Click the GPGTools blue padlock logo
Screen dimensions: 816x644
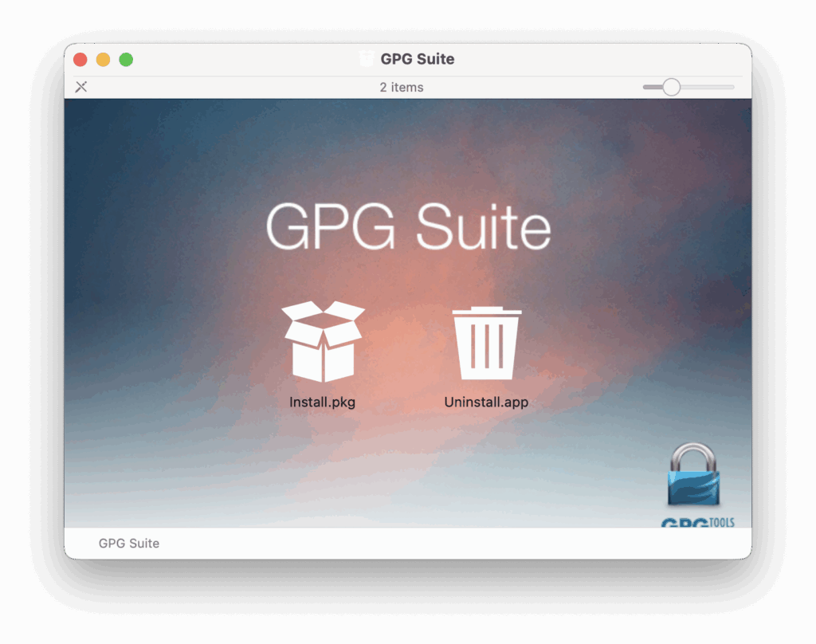(x=693, y=477)
